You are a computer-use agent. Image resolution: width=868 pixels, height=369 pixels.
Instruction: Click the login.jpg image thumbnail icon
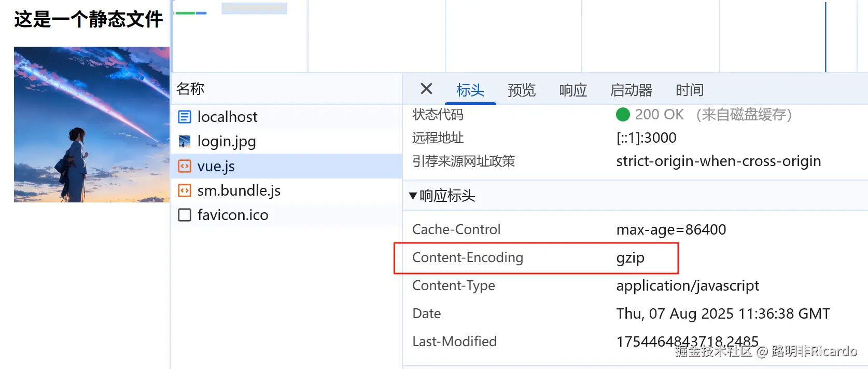pos(185,141)
